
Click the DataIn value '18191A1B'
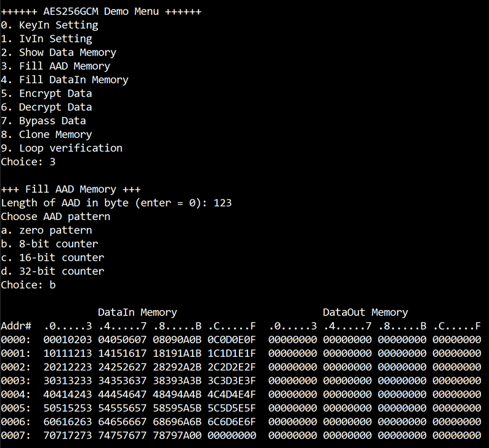(x=177, y=354)
